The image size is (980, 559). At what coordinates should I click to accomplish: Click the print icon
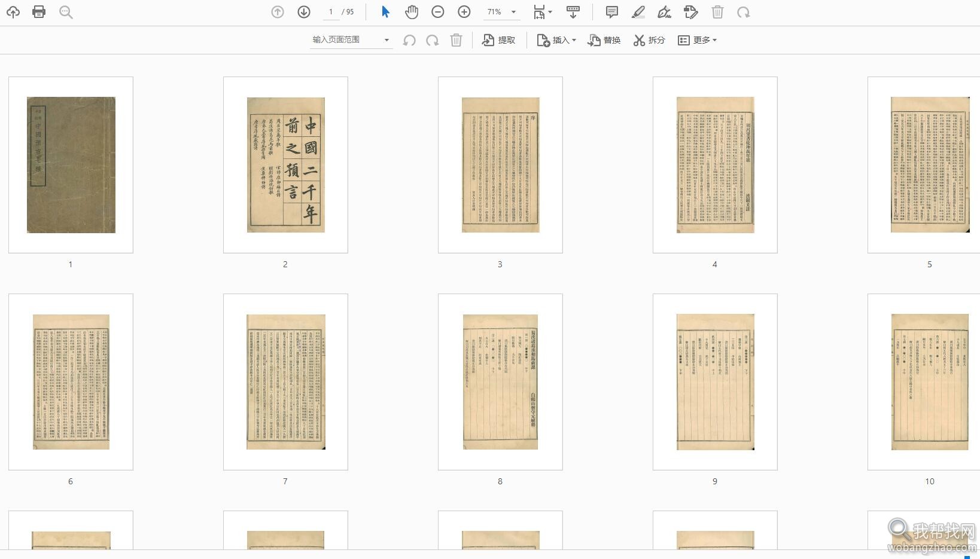(39, 12)
